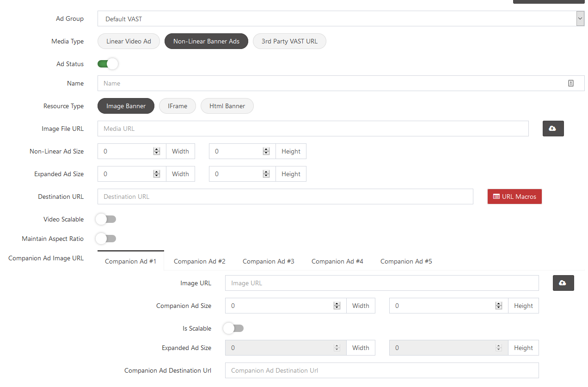Click Companion Ad Size width number field
This screenshot has width=588, height=387.
[x=286, y=306]
